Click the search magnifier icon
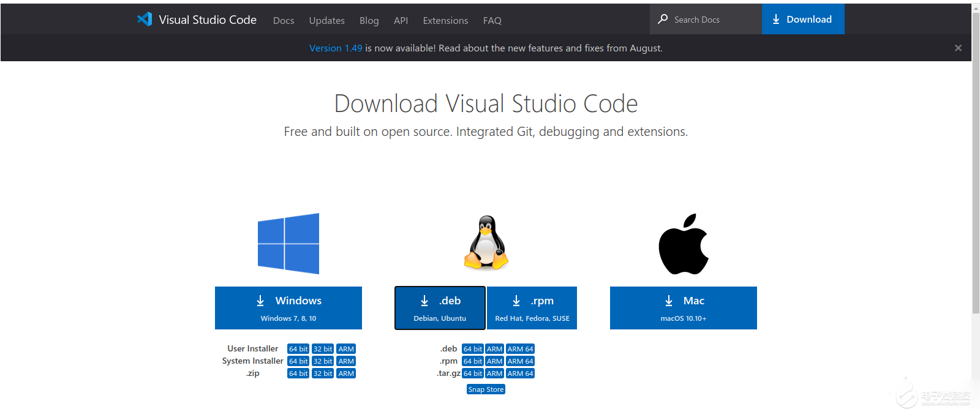 point(663,19)
